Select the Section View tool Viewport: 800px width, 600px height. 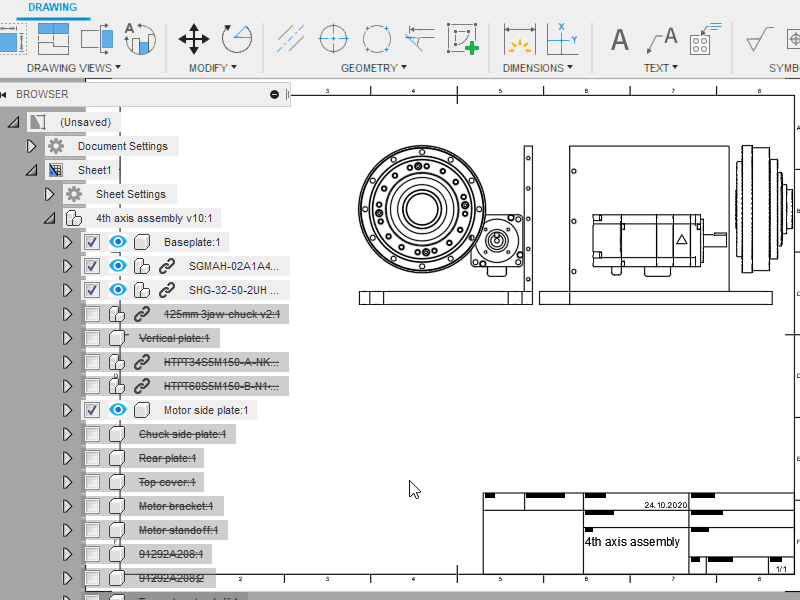click(x=95, y=39)
